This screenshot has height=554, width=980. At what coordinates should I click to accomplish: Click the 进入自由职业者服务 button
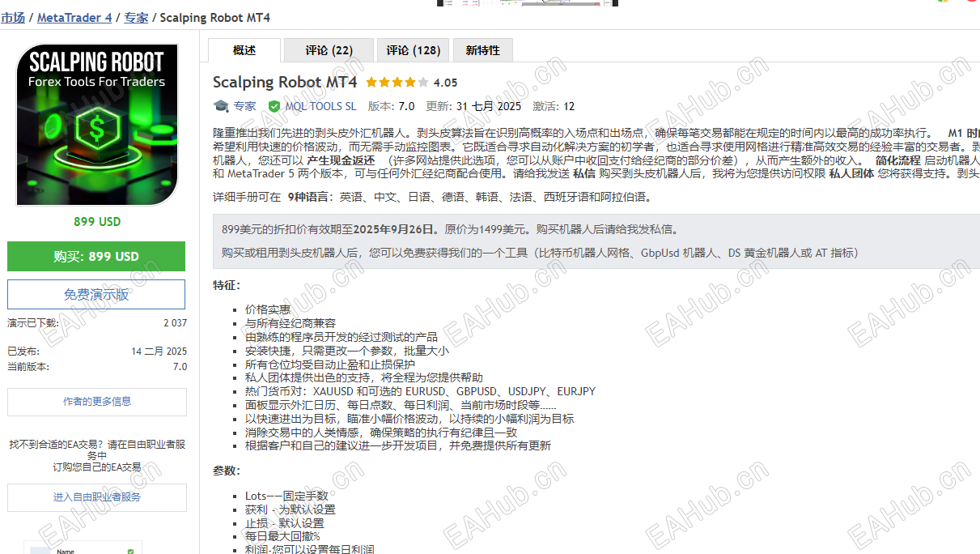[96, 497]
